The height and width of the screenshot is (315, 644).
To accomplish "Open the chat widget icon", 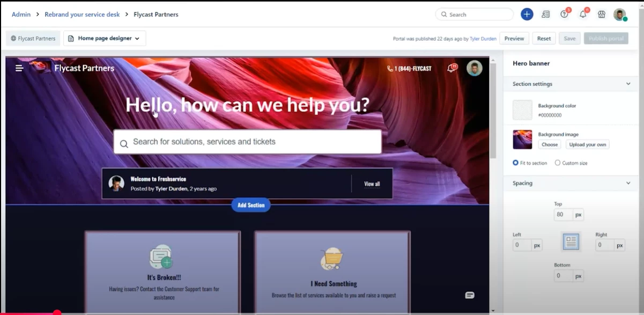I will tap(470, 295).
